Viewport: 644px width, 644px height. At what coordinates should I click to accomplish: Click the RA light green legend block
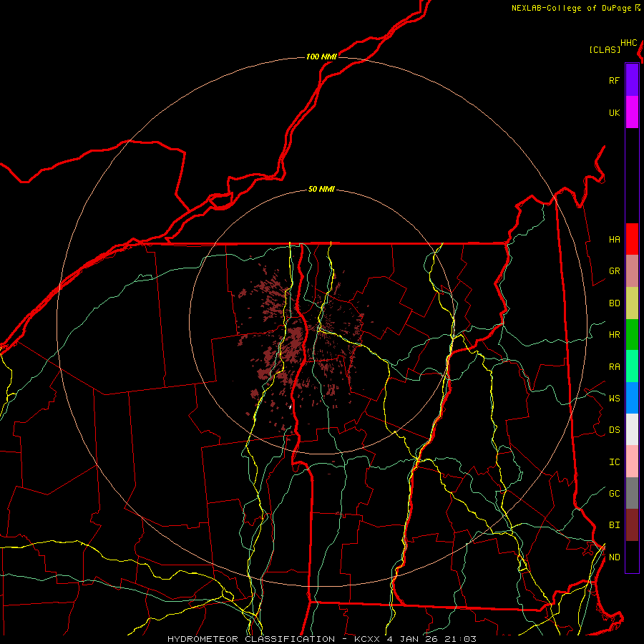632,366
